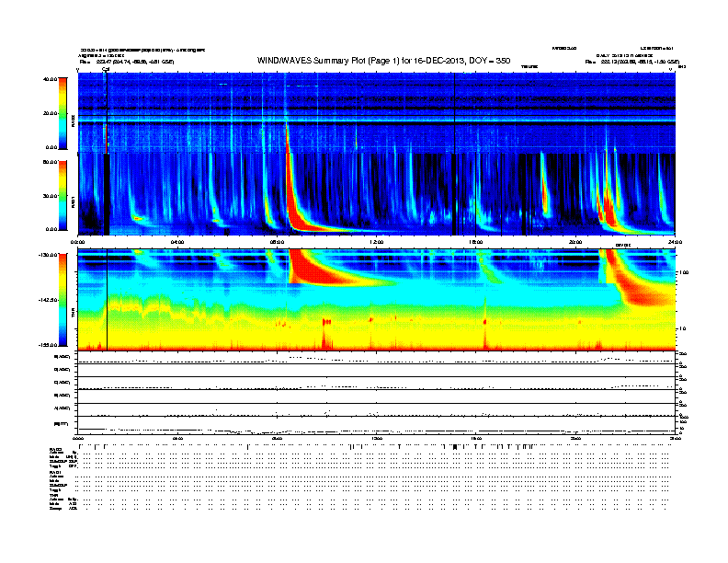The height and width of the screenshot is (563, 728).
Task: Click the RAD1 vertical axis label
Action: point(73,202)
